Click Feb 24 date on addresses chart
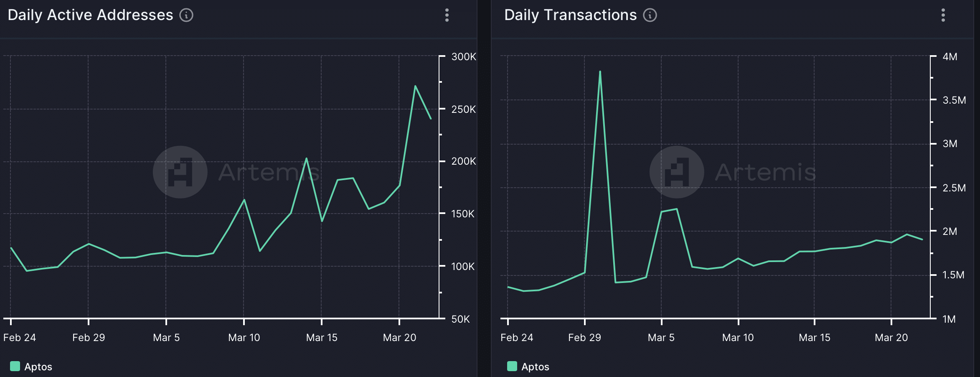Viewport: 980px width, 377px height. [x=20, y=338]
